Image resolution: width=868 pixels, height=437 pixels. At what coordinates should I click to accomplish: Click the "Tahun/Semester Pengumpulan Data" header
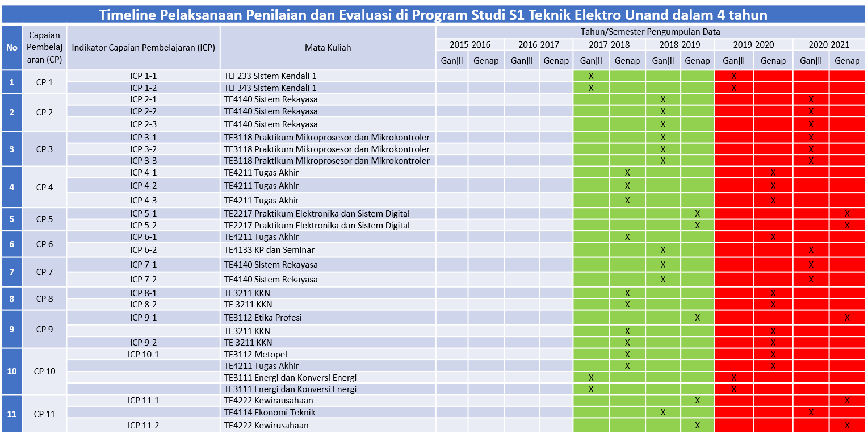tap(650, 32)
